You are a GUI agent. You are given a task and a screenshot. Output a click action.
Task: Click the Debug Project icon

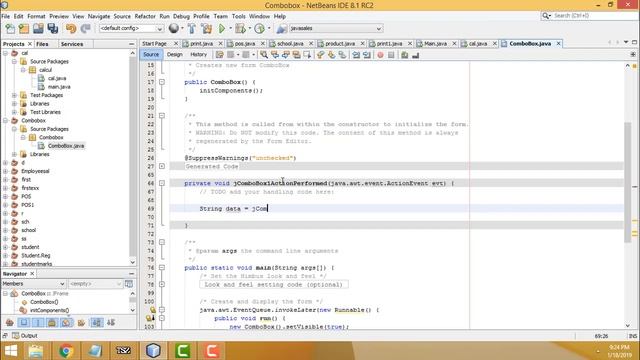(x=240, y=28)
